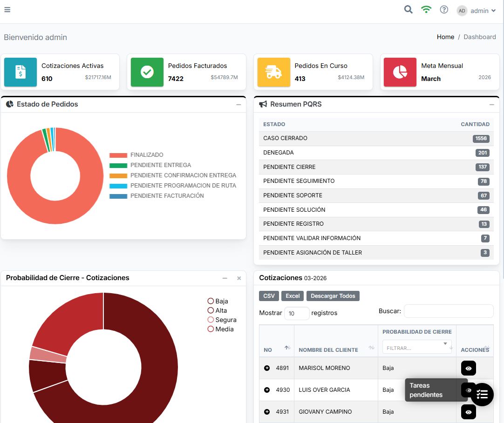The image size is (504, 423).
Task: Click the green wifi connection icon
Action: [x=426, y=9]
